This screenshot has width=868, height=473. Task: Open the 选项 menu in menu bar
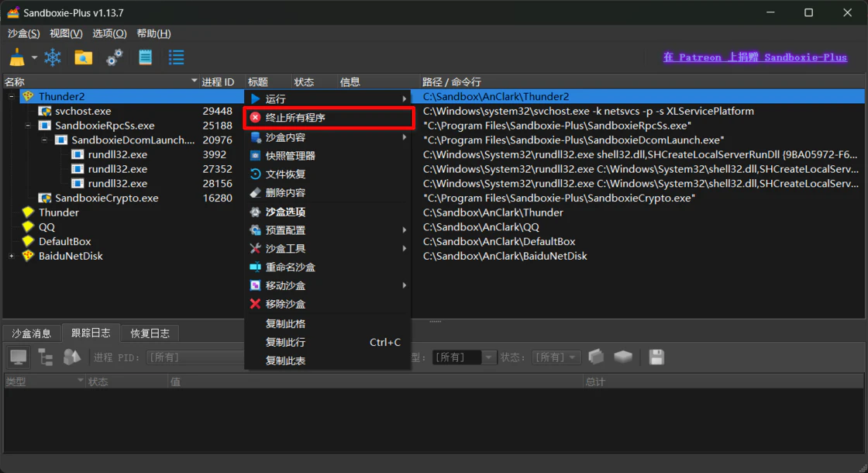click(x=109, y=33)
